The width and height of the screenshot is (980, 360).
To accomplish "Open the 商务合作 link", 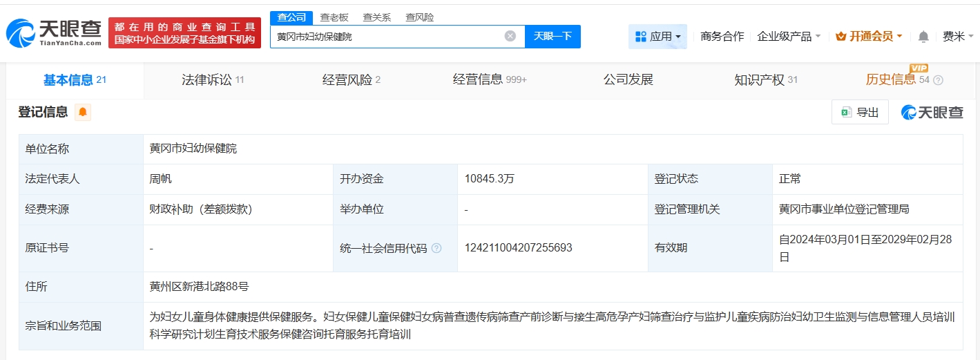I will pos(722,37).
